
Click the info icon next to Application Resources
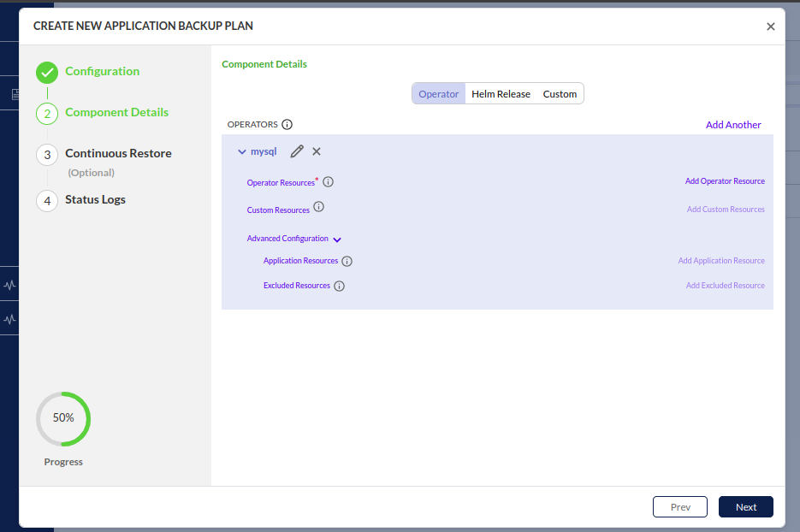[347, 262]
